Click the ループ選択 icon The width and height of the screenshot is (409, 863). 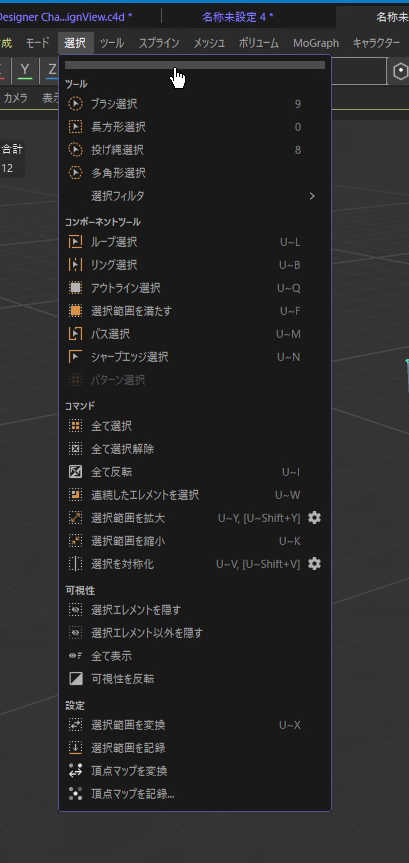[75, 242]
